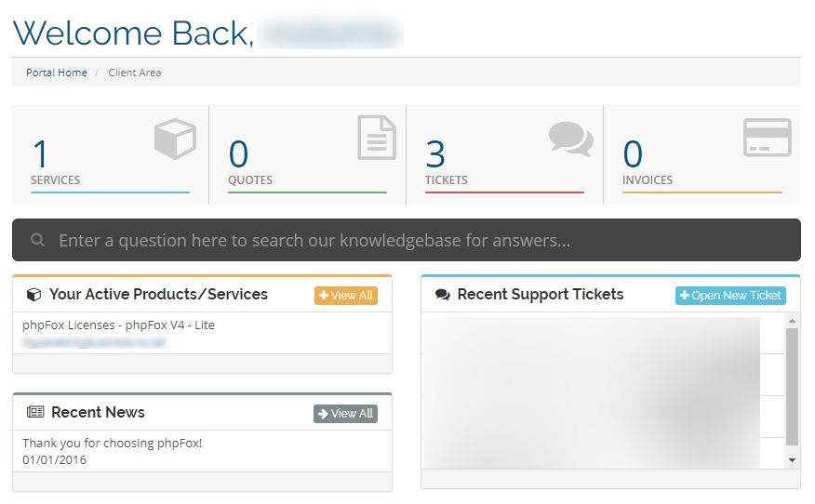View all active products and services

tap(345, 296)
